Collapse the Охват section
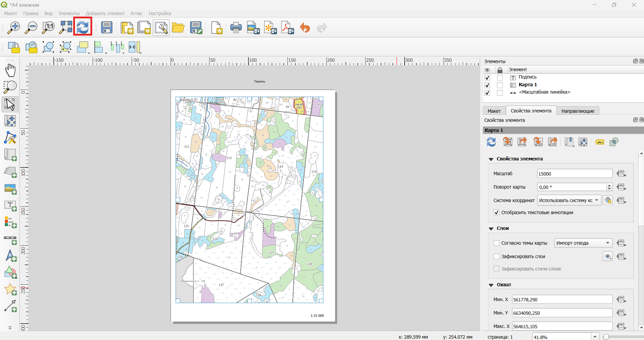 point(491,285)
